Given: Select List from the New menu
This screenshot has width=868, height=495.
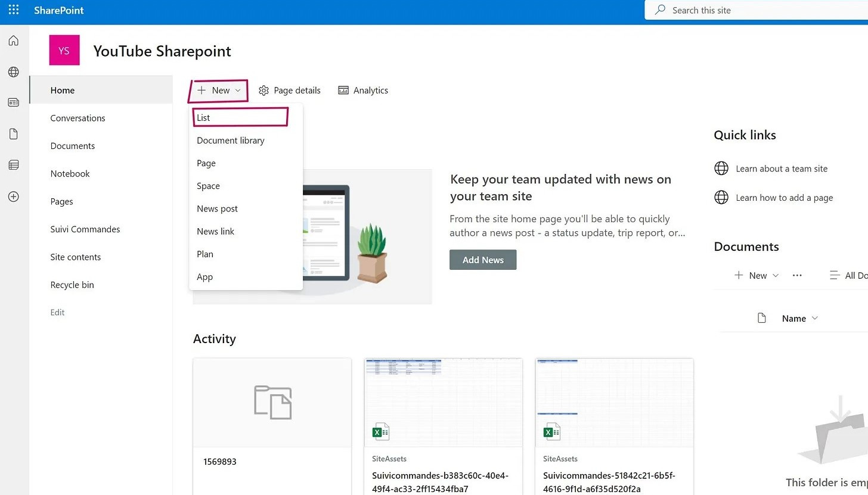Looking at the screenshot, I should (246, 118).
